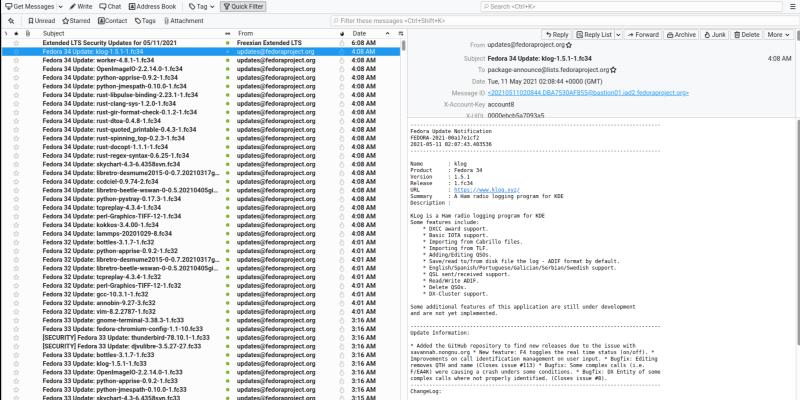
Task: Archive the selected message
Action: [x=681, y=34]
